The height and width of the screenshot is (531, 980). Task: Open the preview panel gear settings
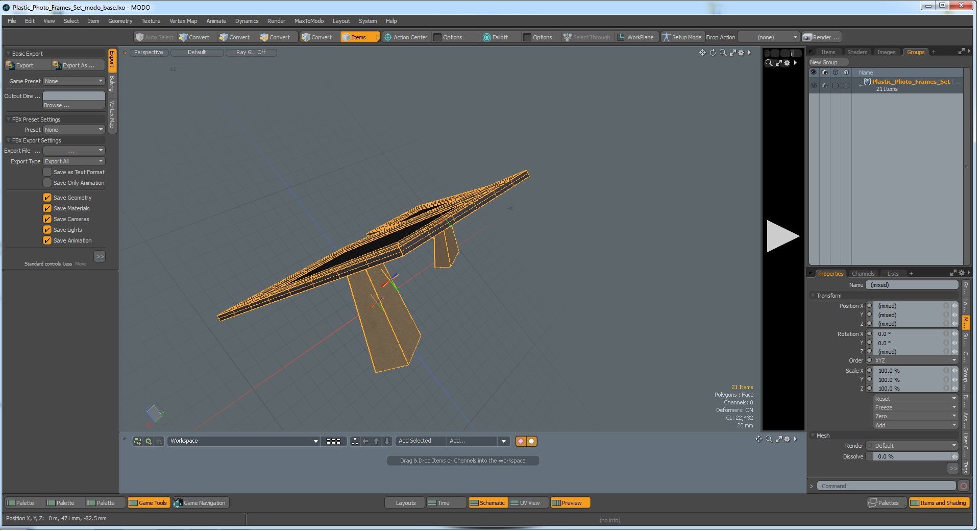(787, 63)
